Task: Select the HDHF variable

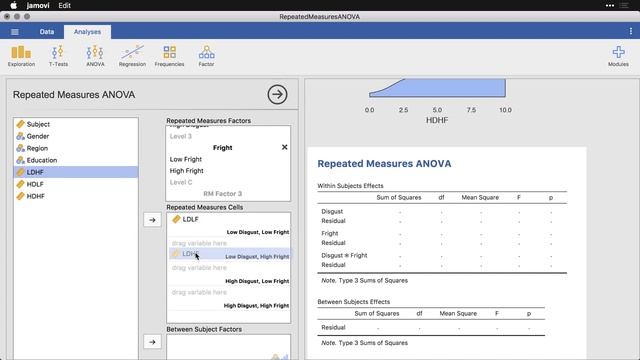Action: (76, 196)
